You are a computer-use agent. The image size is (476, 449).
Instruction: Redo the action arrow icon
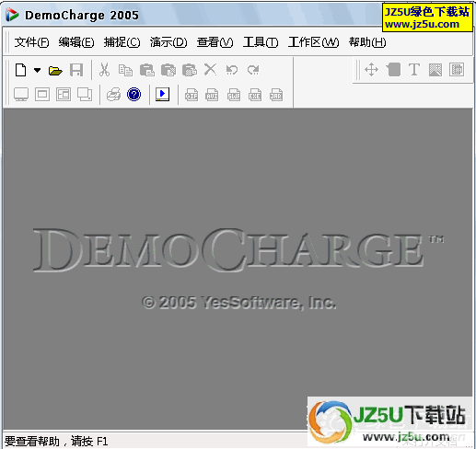point(253,70)
